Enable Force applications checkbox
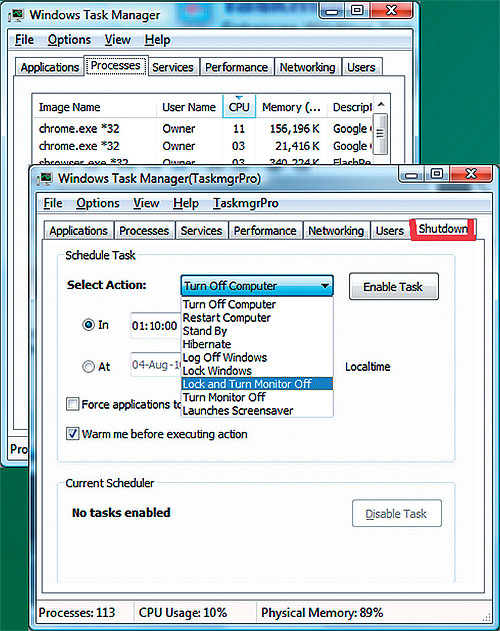The height and width of the screenshot is (631, 500). tap(72, 404)
